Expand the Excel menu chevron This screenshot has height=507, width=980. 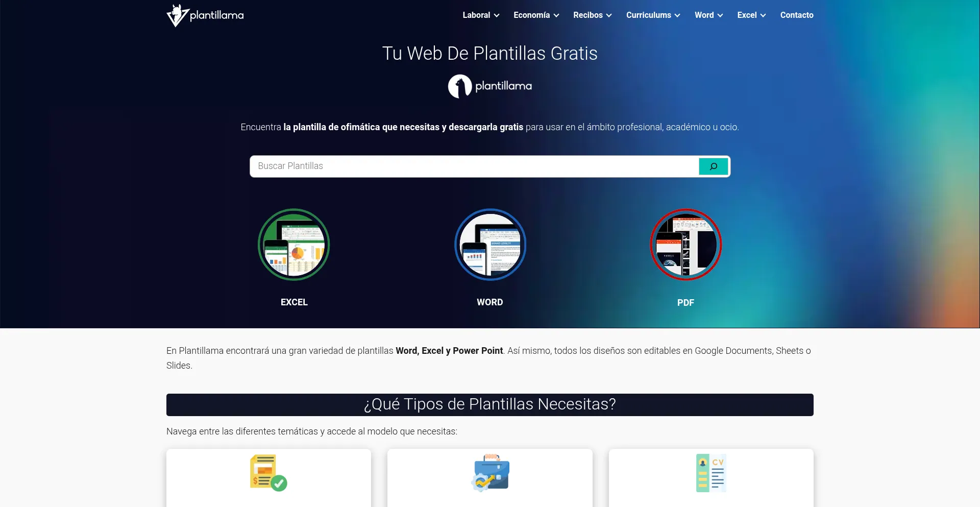coord(763,15)
